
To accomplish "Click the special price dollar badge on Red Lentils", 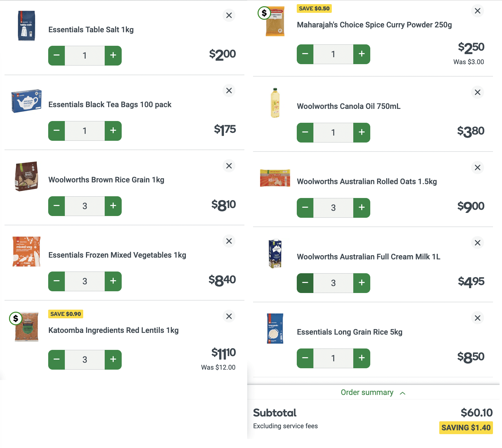I will [16, 318].
